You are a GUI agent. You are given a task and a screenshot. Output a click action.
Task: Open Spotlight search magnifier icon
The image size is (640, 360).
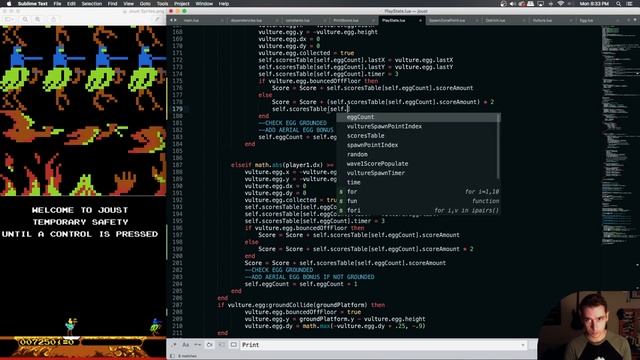click(x=619, y=4)
